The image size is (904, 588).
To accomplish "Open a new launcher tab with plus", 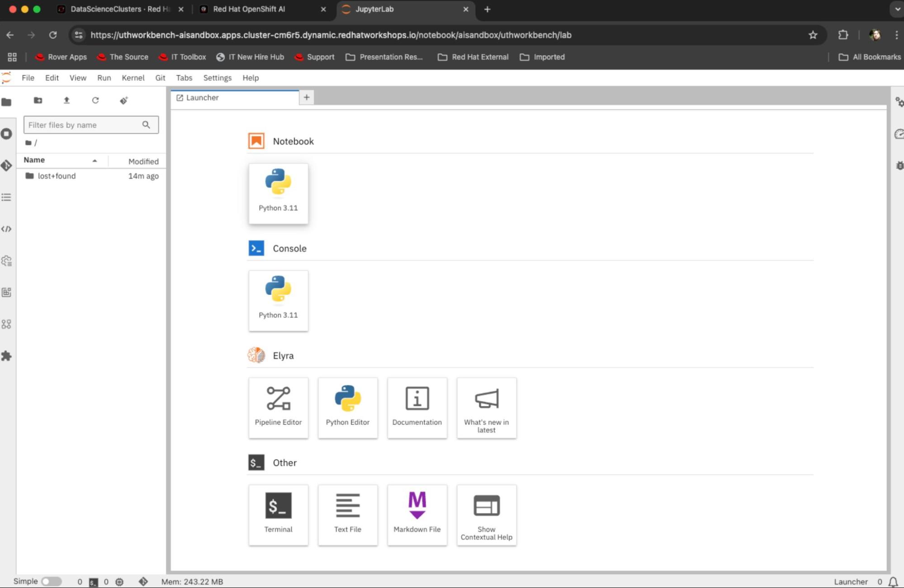I will 306,97.
